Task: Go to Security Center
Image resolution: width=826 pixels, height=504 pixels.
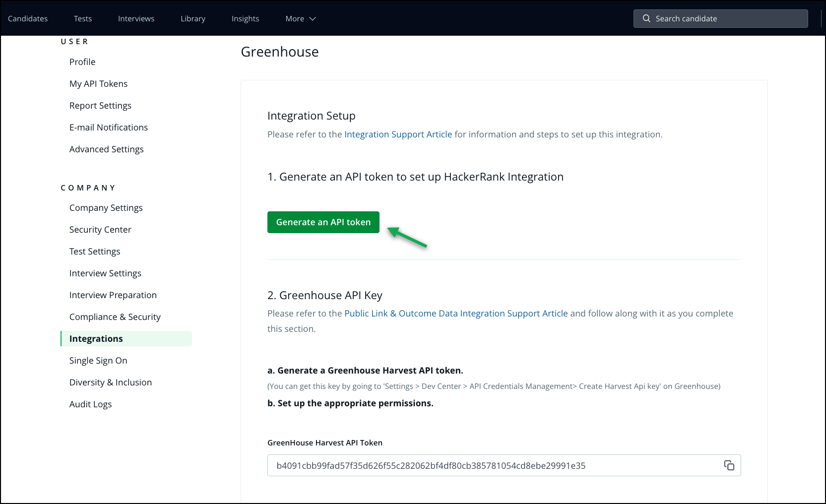Action: (x=100, y=230)
